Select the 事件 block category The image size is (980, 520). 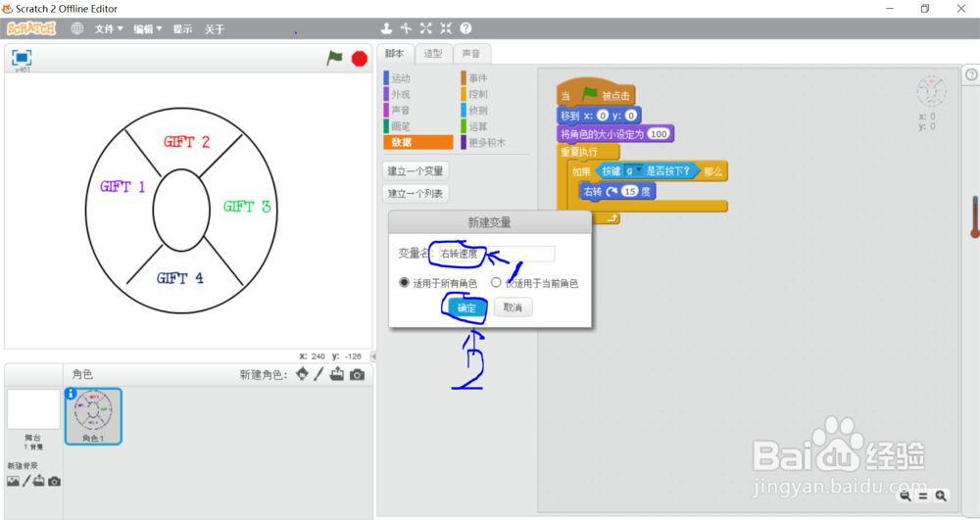click(x=495, y=78)
